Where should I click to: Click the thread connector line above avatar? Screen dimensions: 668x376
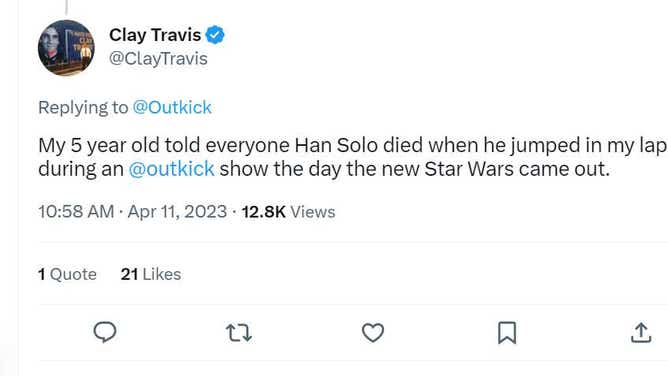coord(66,7)
